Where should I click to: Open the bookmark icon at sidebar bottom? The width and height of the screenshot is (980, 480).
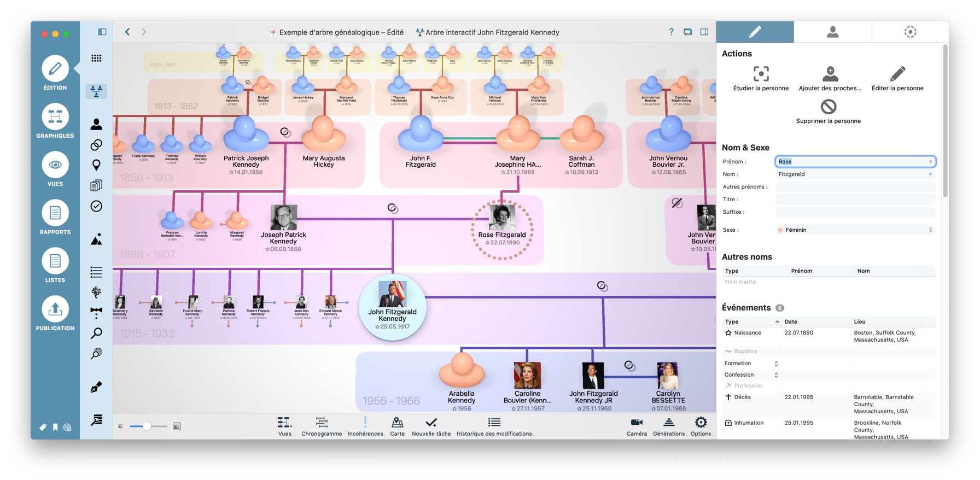(55, 428)
